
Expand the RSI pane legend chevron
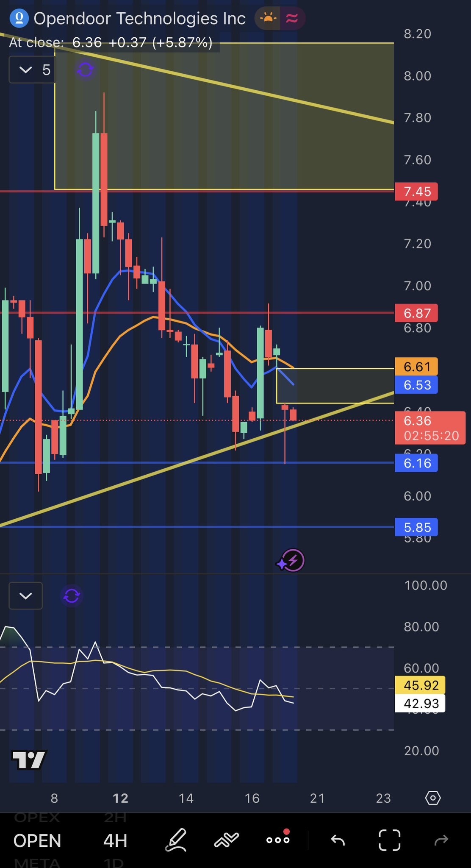click(x=26, y=596)
